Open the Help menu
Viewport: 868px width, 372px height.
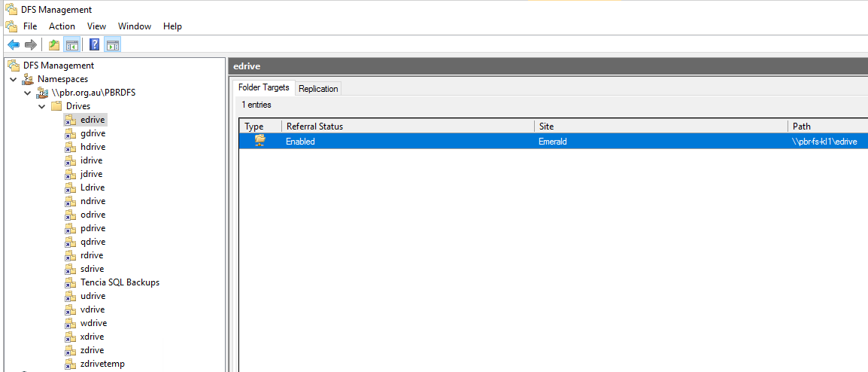(172, 26)
